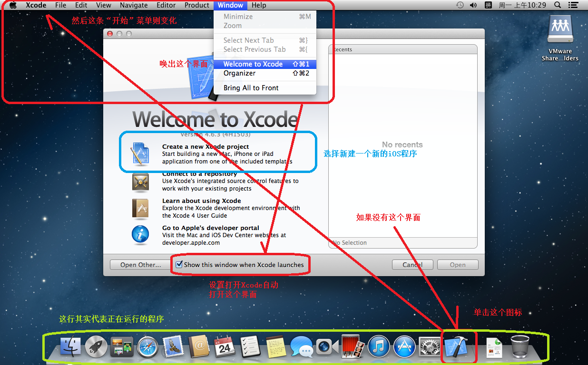Image resolution: width=588 pixels, height=365 pixels.
Task: Choose Welcome to Xcode menu entry
Action: pos(265,64)
